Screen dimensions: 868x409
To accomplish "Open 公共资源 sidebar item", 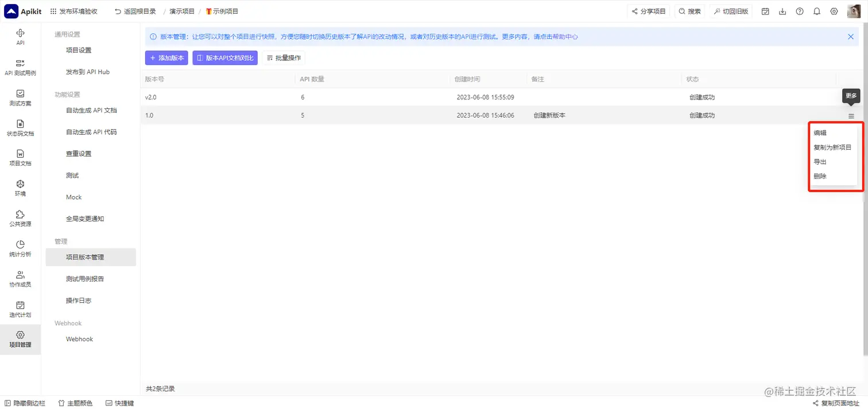I will tap(20, 218).
